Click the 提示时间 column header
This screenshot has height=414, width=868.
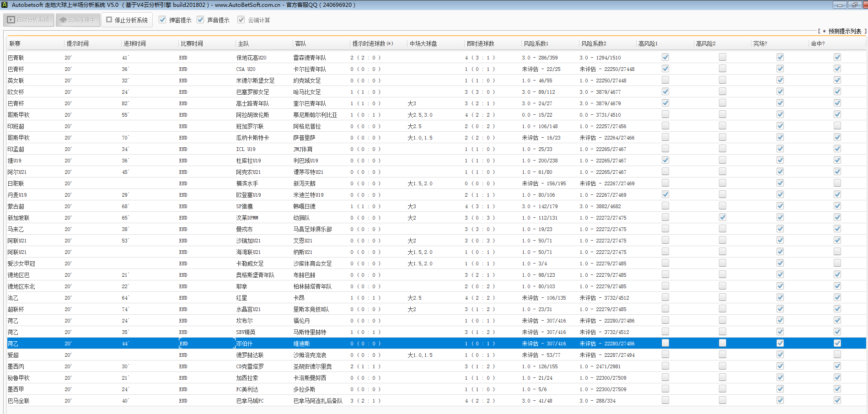pos(78,43)
